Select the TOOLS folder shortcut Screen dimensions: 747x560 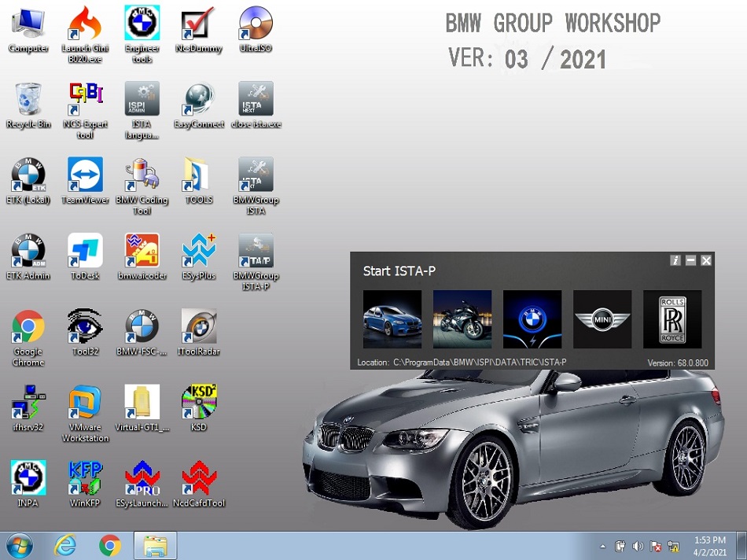[199, 181]
